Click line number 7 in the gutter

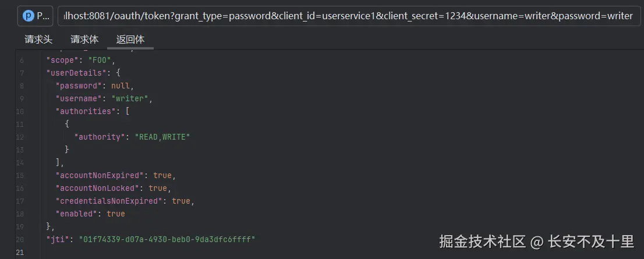(22, 73)
